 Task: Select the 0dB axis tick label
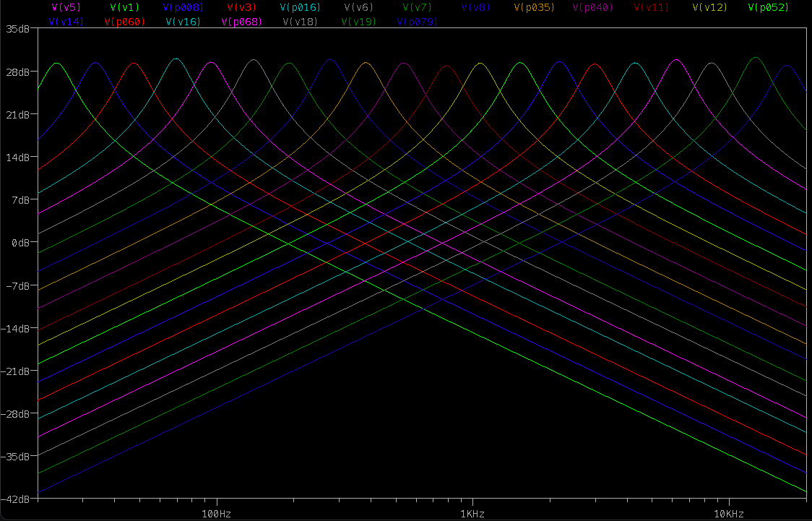click(x=21, y=243)
